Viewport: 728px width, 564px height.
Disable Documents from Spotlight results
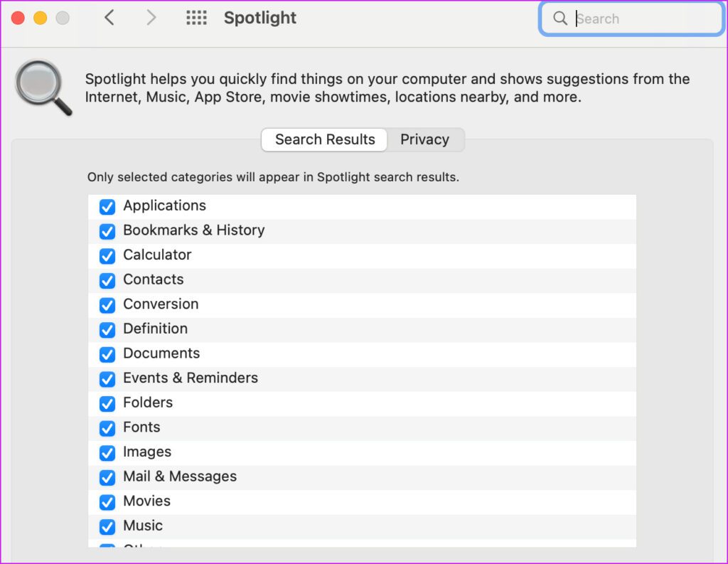point(107,354)
